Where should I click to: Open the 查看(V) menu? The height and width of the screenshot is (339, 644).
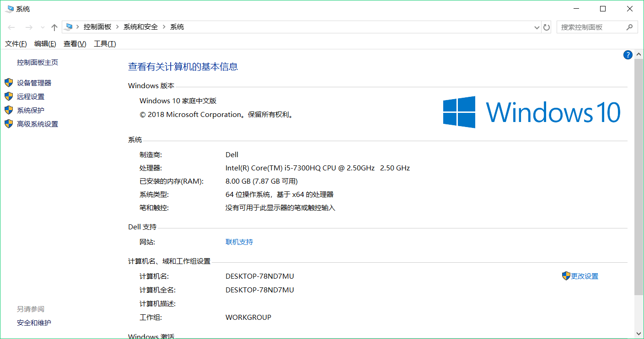pos(75,44)
